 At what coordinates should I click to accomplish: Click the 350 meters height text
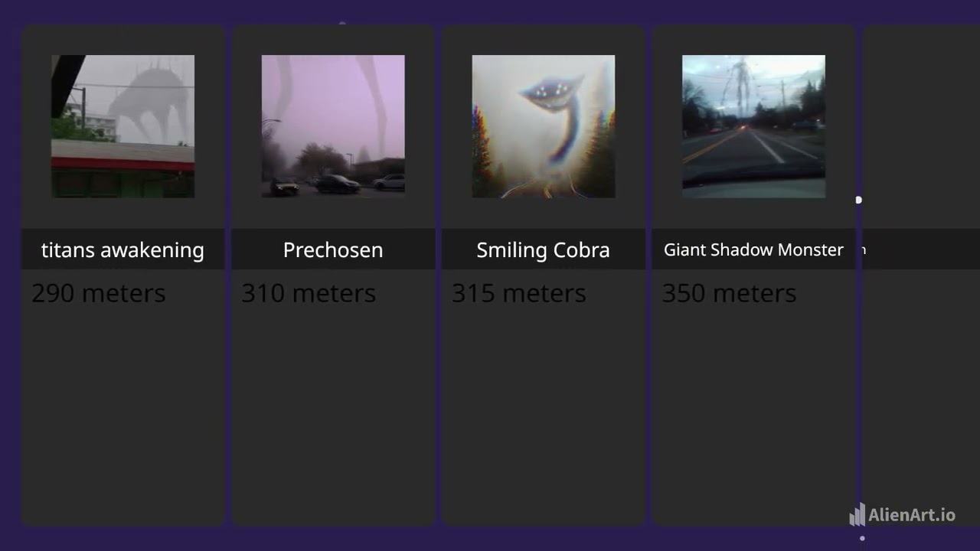pyautogui.click(x=729, y=293)
